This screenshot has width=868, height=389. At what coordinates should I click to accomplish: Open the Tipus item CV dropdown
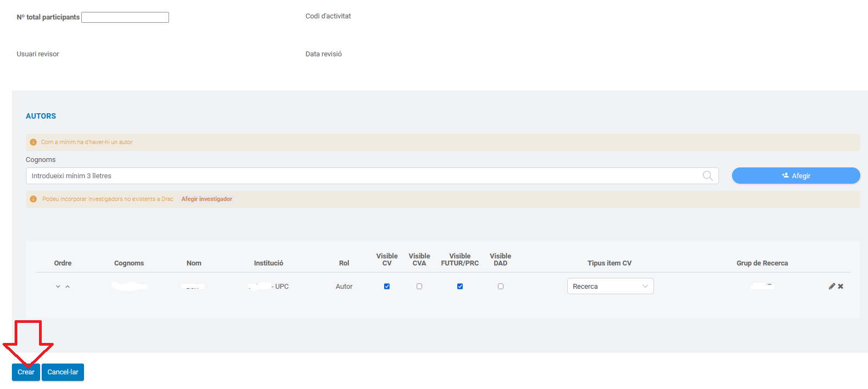coord(610,286)
